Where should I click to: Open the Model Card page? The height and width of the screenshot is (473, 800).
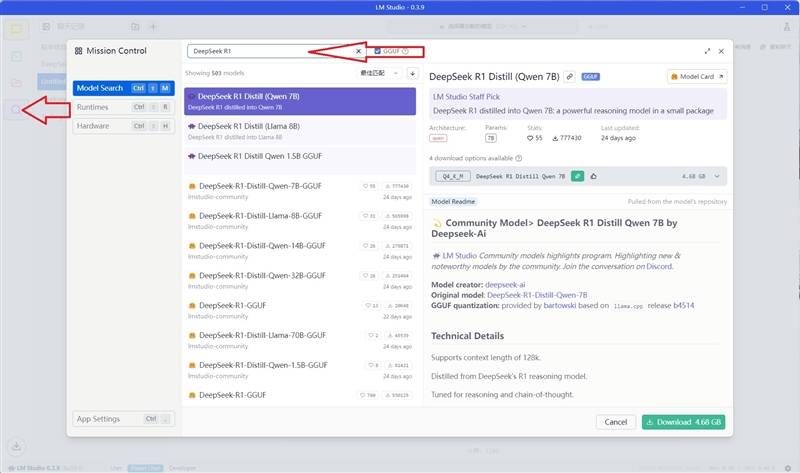(696, 77)
